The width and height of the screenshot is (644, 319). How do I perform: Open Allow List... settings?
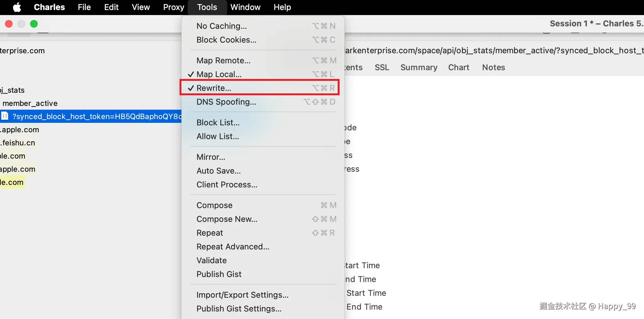(x=263, y=136)
